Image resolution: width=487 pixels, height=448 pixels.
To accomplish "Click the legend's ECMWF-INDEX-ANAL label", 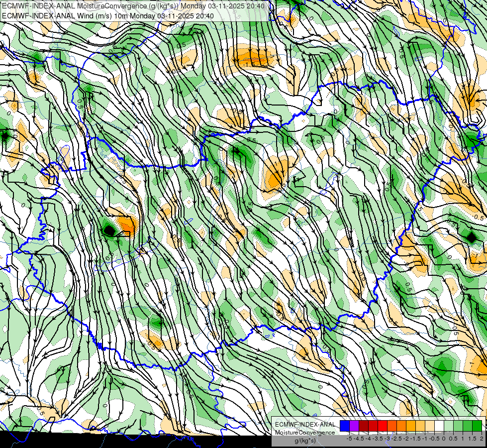I will tap(305, 425).
